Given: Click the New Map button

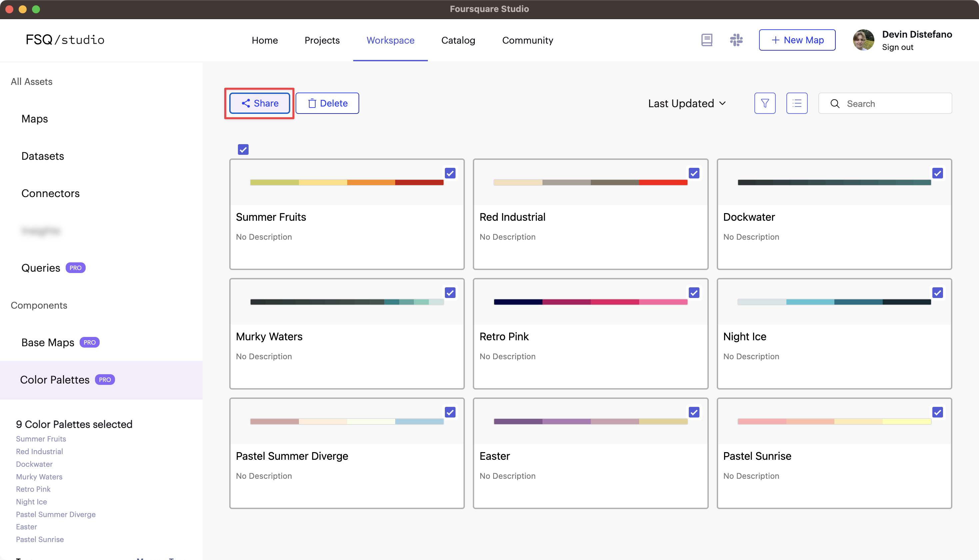Looking at the screenshot, I should click(x=797, y=40).
